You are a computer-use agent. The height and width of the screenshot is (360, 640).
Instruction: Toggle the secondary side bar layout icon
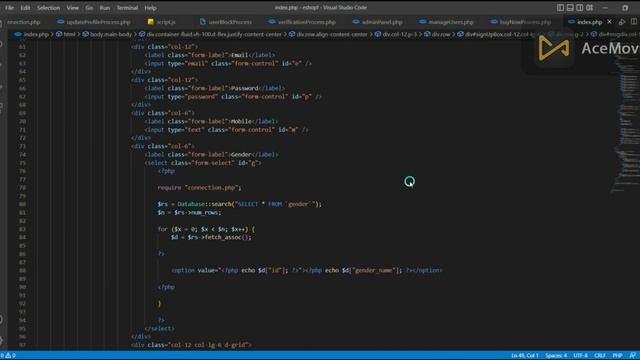pyautogui.click(x=580, y=7)
